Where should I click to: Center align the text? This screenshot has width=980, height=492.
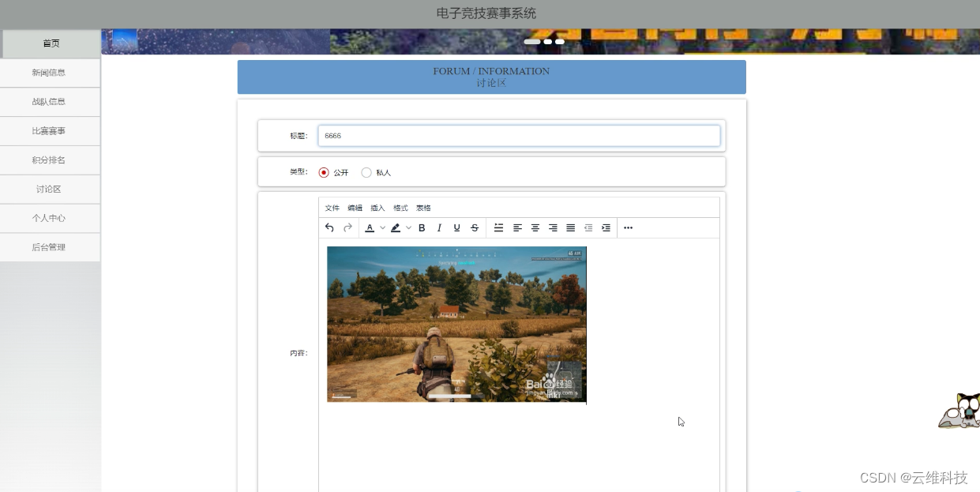point(535,227)
